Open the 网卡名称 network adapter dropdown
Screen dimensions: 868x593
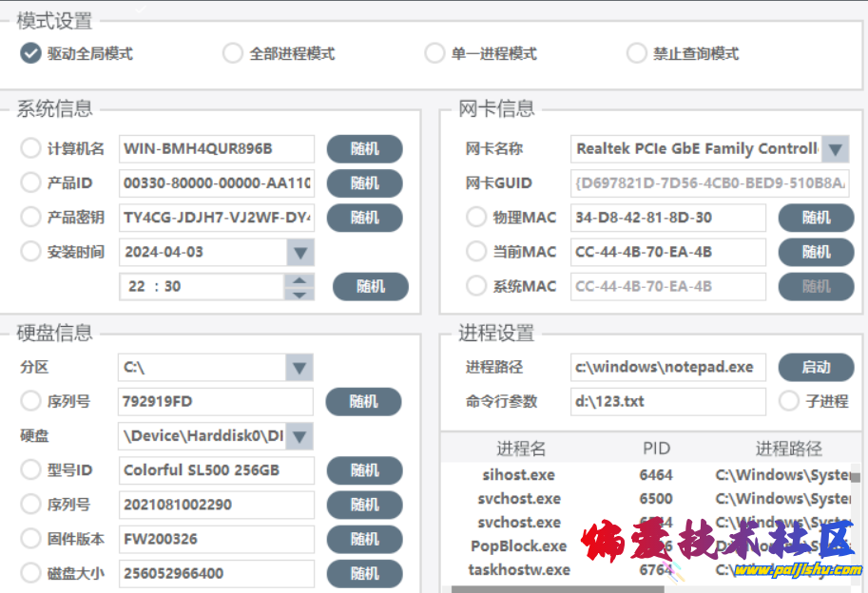[x=834, y=148]
